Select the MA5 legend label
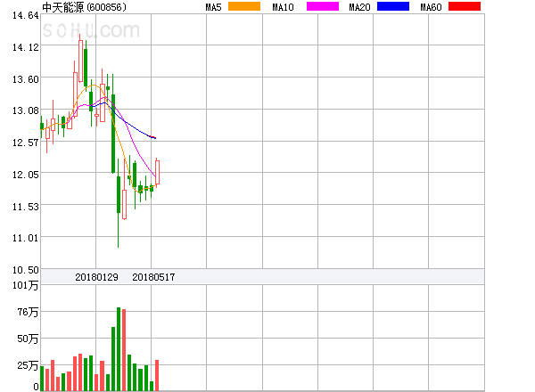This screenshot has height=392, width=535. pos(214,7)
